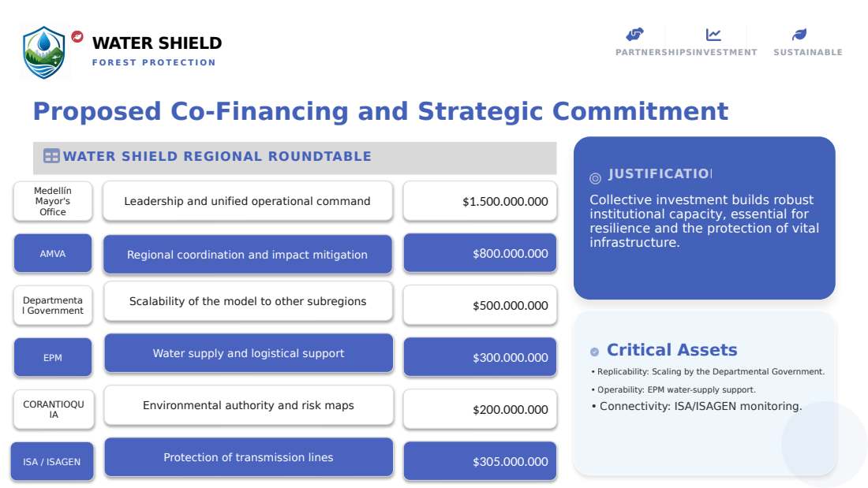This screenshot has width=868, height=488.
Task: Click the red leaf badge beside logo
Action: [77, 36]
